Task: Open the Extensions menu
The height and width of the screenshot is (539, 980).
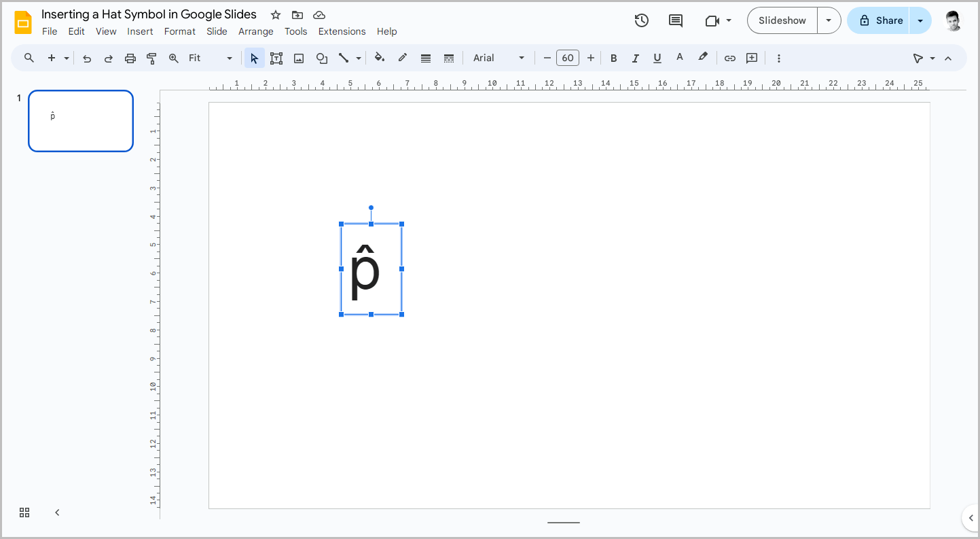Action: click(342, 31)
